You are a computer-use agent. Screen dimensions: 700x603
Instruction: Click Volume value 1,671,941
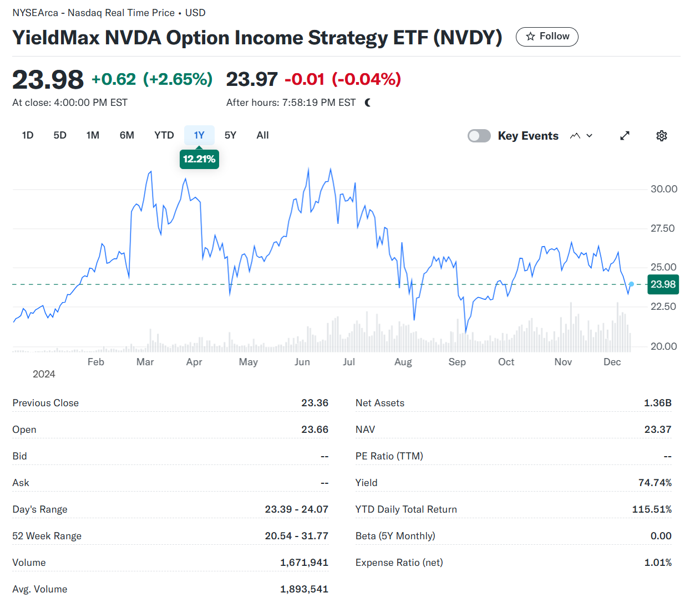(x=304, y=563)
